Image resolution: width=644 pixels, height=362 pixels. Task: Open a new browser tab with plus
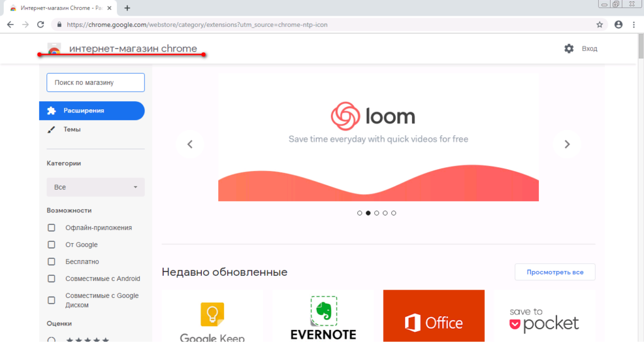point(127,8)
